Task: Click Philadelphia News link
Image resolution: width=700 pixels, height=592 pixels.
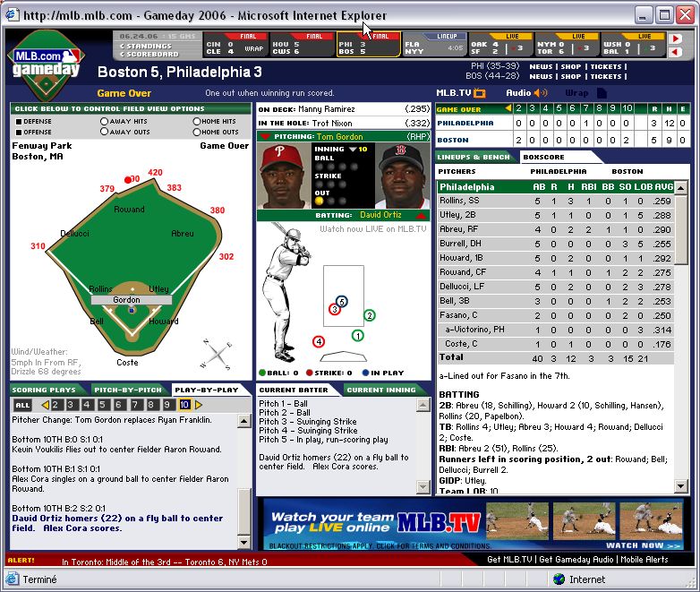Action: tap(541, 66)
